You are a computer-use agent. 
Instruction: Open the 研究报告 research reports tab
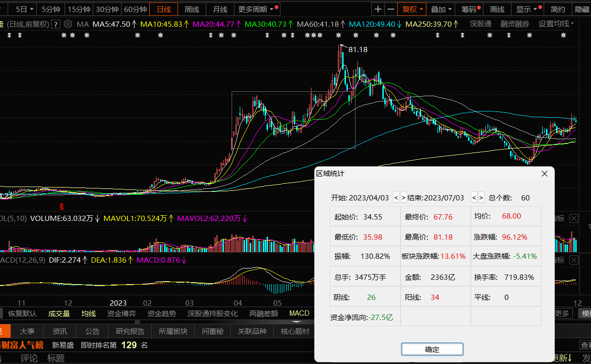(x=130, y=331)
